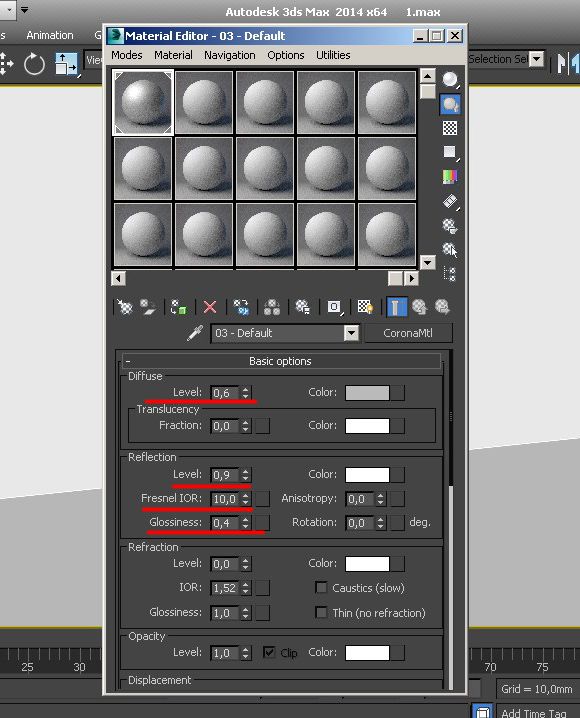Click Sample UV Tiling icon

click(450, 152)
